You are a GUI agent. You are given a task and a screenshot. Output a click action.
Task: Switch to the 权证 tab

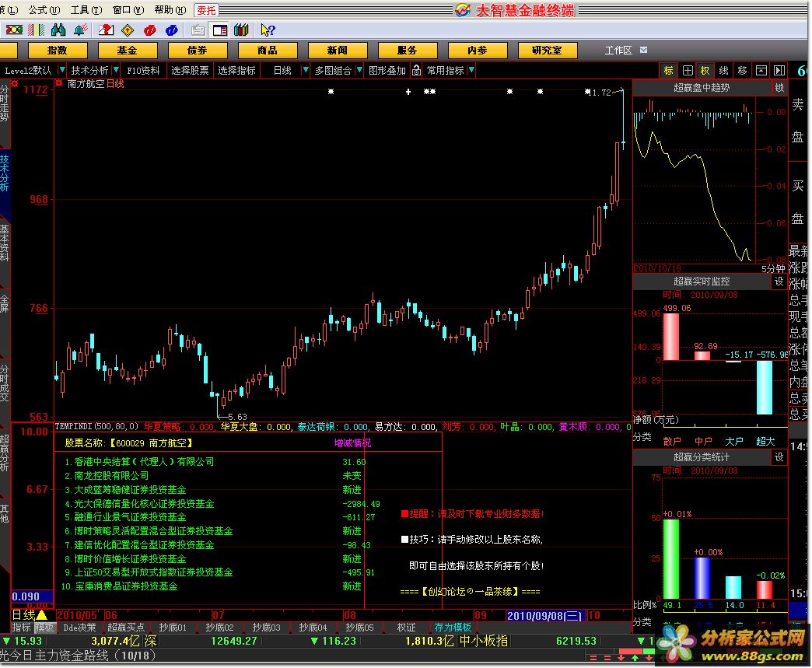pos(406,628)
